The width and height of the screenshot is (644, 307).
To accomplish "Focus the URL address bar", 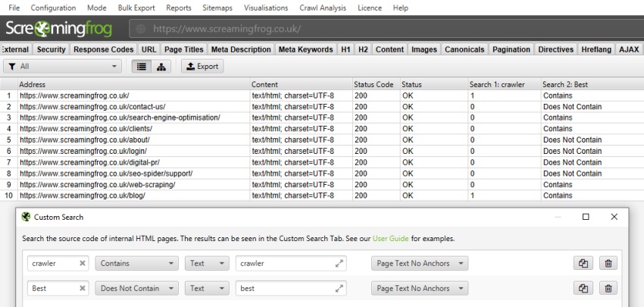I will tap(386, 29).
